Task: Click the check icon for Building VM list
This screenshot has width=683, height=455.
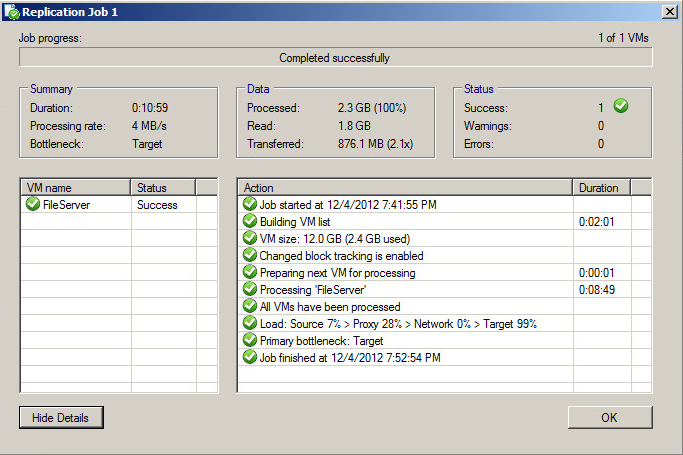Action: coord(250,221)
